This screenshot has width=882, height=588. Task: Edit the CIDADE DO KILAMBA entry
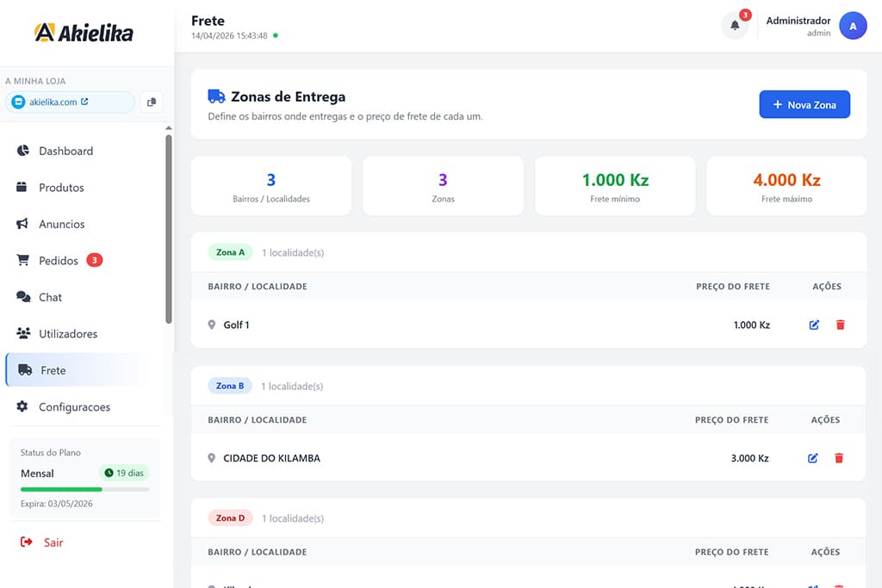[x=813, y=458]
